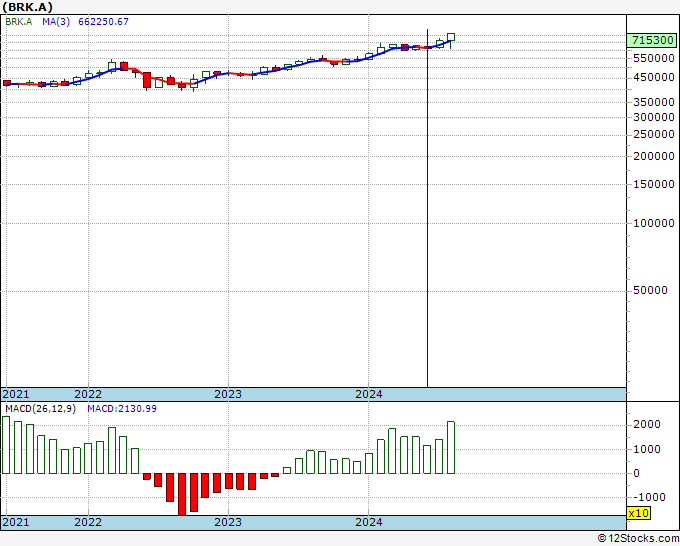Image resolution: width=680 pixels, height=546 pixels.
Task: Click 2024 on the price chart time axis
Action: pyautogui.click(x=369, y=394)
